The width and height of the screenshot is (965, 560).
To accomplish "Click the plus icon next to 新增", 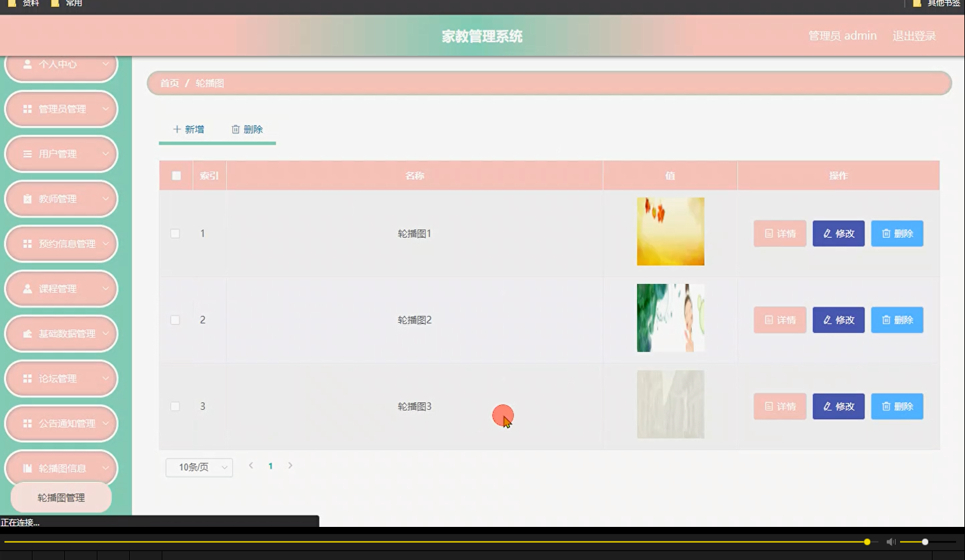I will 177,129.
